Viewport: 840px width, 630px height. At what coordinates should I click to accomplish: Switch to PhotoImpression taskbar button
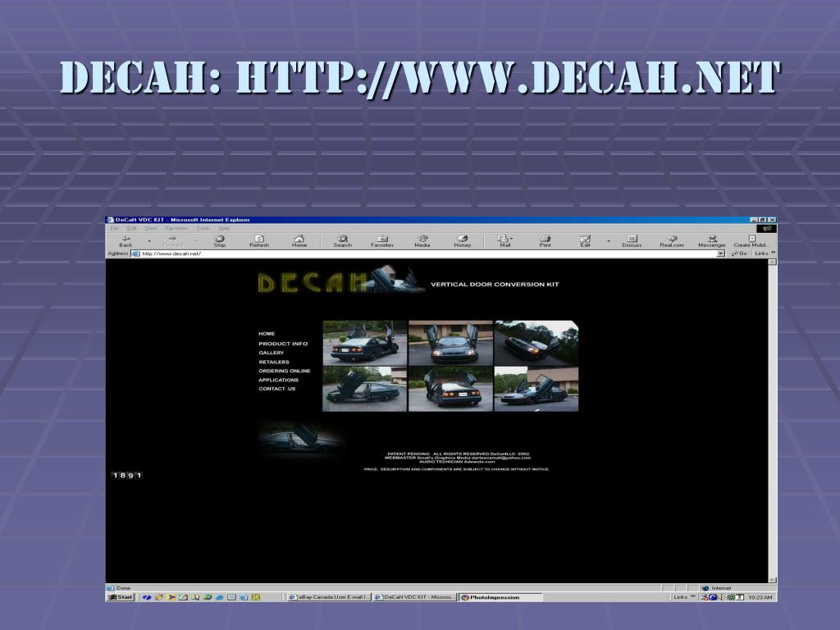tap(500, 597)
